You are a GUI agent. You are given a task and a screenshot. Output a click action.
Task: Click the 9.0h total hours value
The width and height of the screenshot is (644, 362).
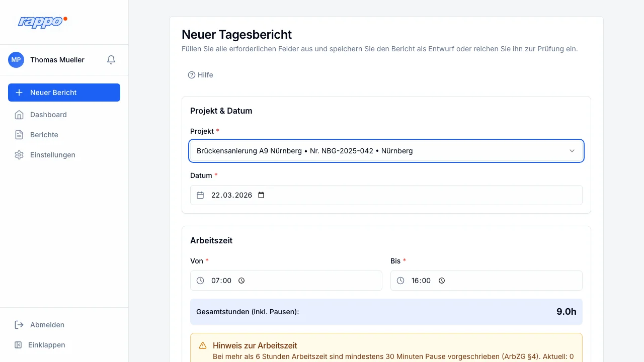click(x=567, y=312)
